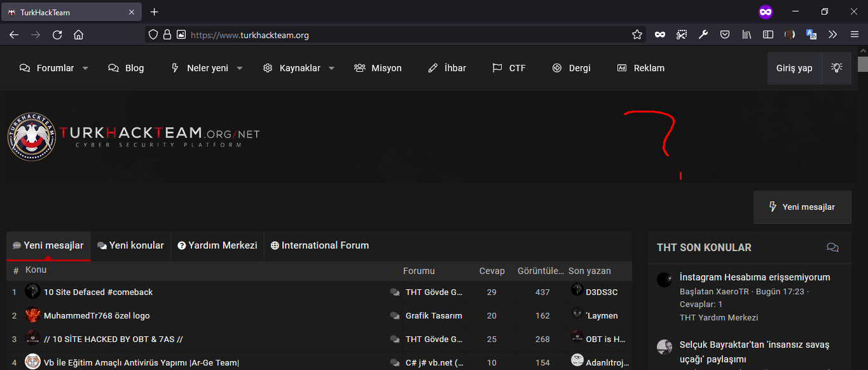868x370 pixels.
Task: Click the Giriş yap login button
Action: tap(794, 68)
